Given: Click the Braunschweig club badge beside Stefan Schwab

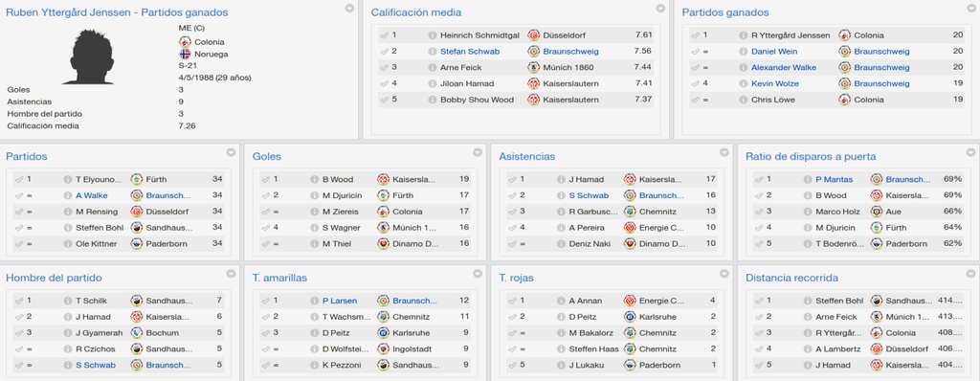Looking at the screenshot, I should (534, 52).
